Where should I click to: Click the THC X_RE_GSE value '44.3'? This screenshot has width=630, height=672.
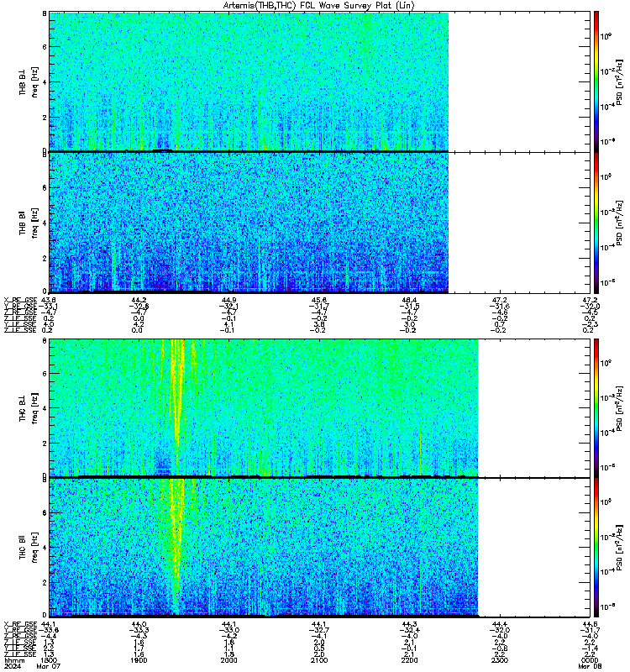(409, 624)
